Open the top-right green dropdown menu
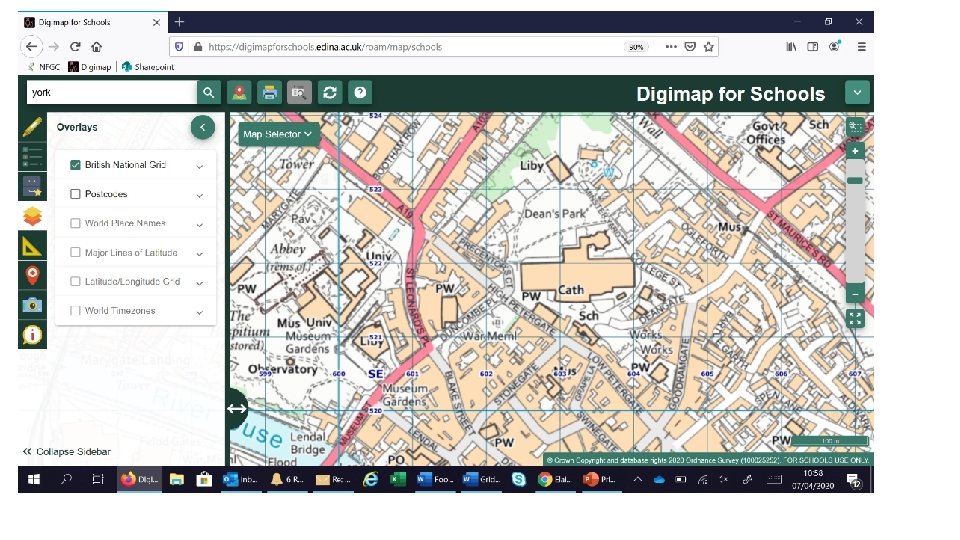The width and height of the screenshot is (960, 540). click(x=857, y=92)
